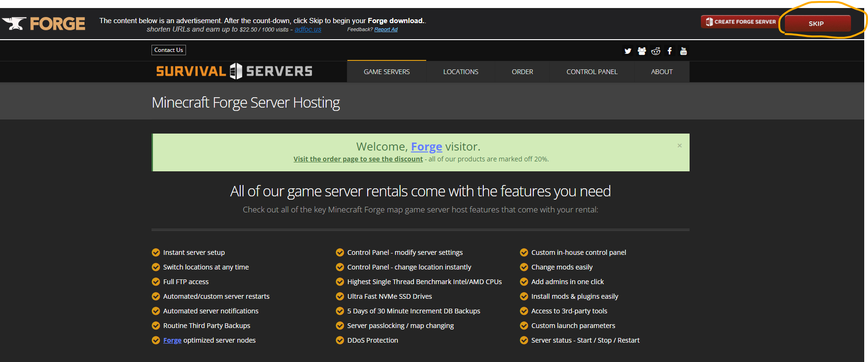Click 'Automated server notifications' text
Viewport: 868px width, 362px height.
pyautogui.click(x=211, y=311)
